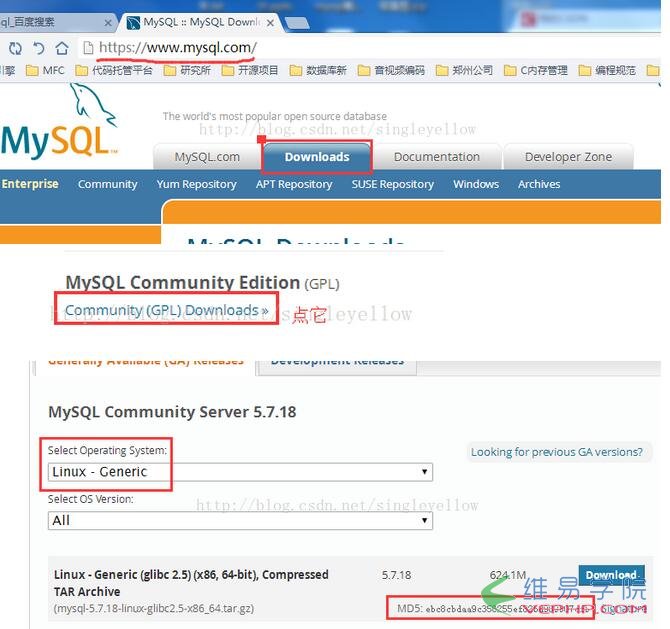The height and width of the screenshot is (629, 670).
Task: Click the MySQL dolphin logo
Action: pyautogui.click(x=59, y=121)
